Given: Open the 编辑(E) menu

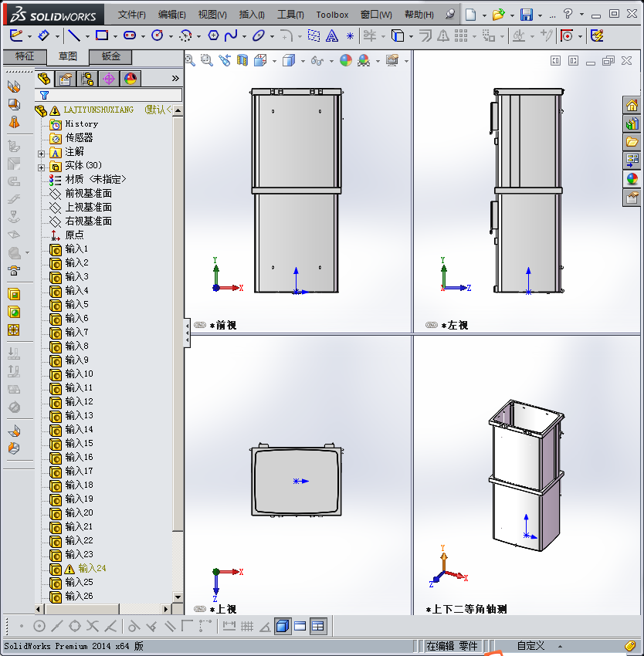Looking at the screenshot, I should coord(171,15).
